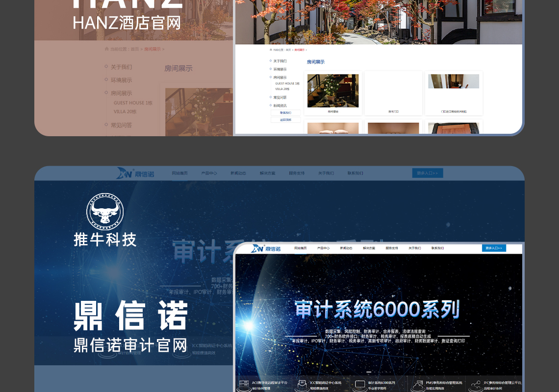The width and height of the screenshot is (559, 392).
Task: Click the 鼎信诺 logo in the white navigation bar
Action: point(266,248)
